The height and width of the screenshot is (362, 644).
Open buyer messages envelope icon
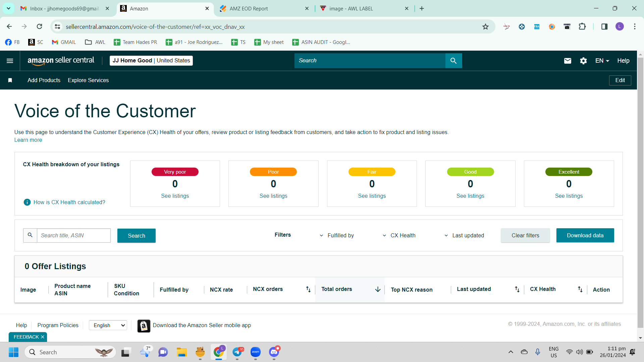tap(568, 61)
